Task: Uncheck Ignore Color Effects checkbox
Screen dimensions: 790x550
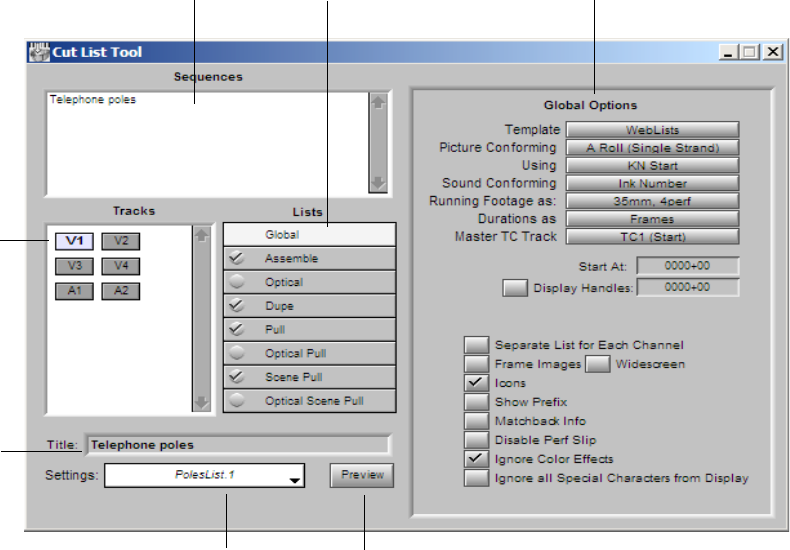Action: (476, 459)
